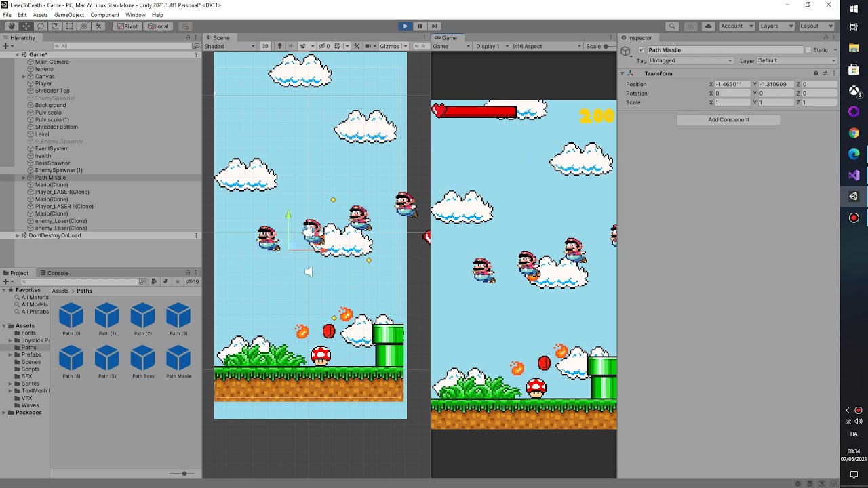Image resolution: width=868 pixels, height=488 pixels.
Task: Open the Collab services icon
Action: pyautogui.click(x=690, y=26)
